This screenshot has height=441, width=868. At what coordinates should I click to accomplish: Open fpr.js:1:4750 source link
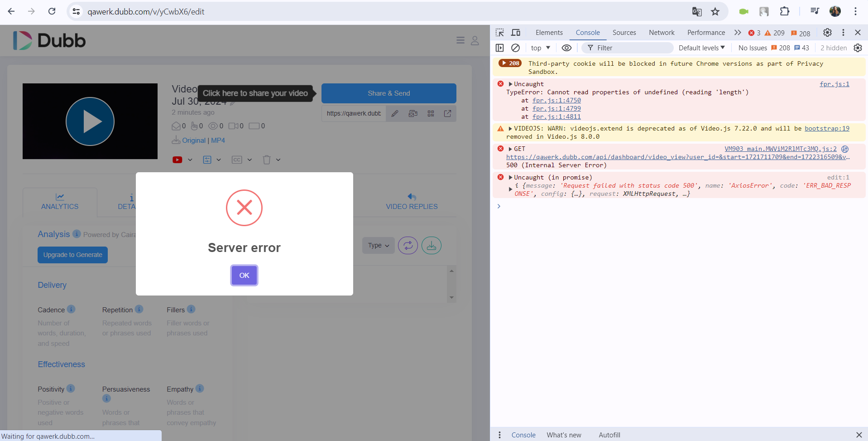coord(556,100)
